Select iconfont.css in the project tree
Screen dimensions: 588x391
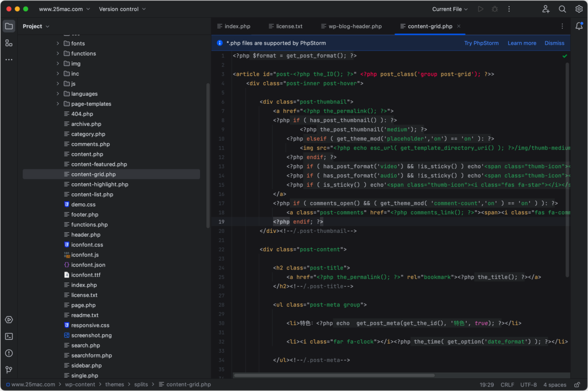87,244
